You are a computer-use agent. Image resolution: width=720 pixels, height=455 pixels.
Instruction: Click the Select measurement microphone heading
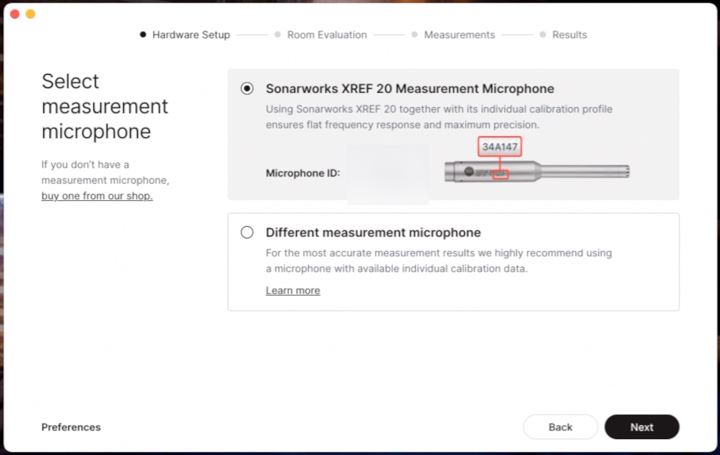[105, 107]
